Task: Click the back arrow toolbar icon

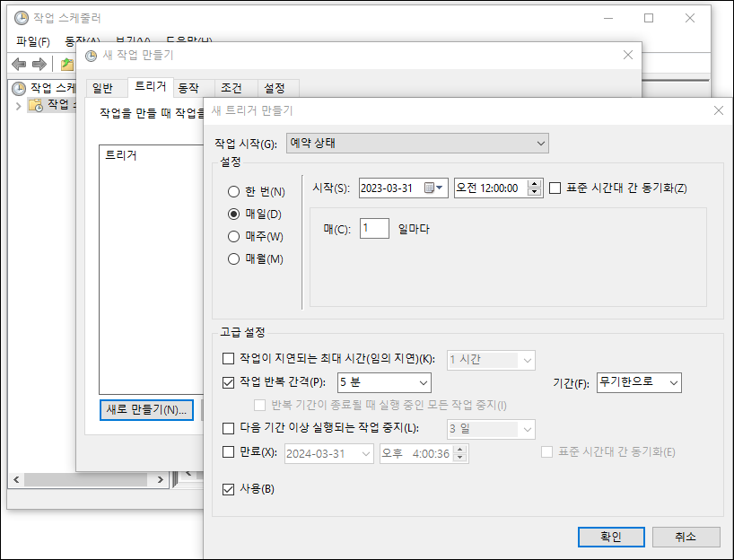Action: 19,64
